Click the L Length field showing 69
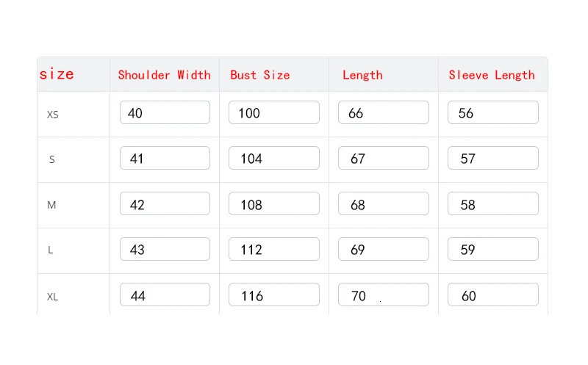The height and width of the screenshot is (365, 588). tap(384, 249)
